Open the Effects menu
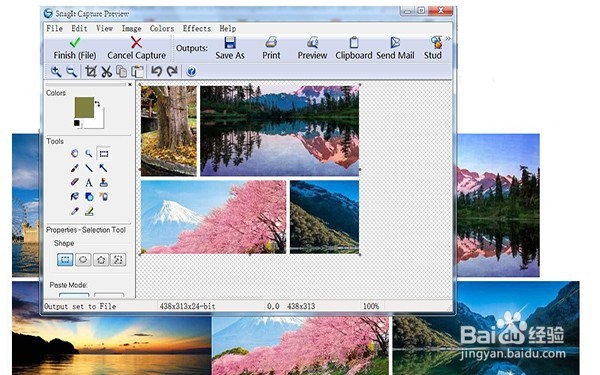This screenshot has width=600, height=375. coord(197,28)
